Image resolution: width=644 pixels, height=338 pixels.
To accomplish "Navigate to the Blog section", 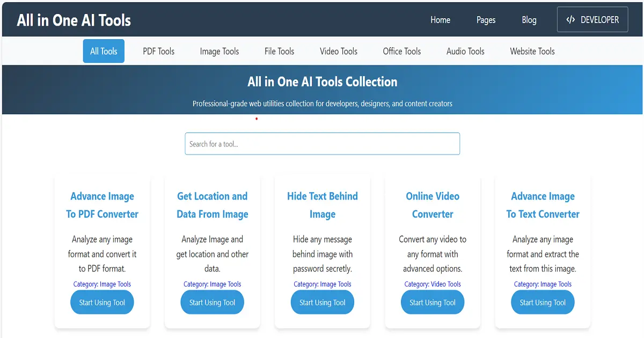I will point(529,20).
